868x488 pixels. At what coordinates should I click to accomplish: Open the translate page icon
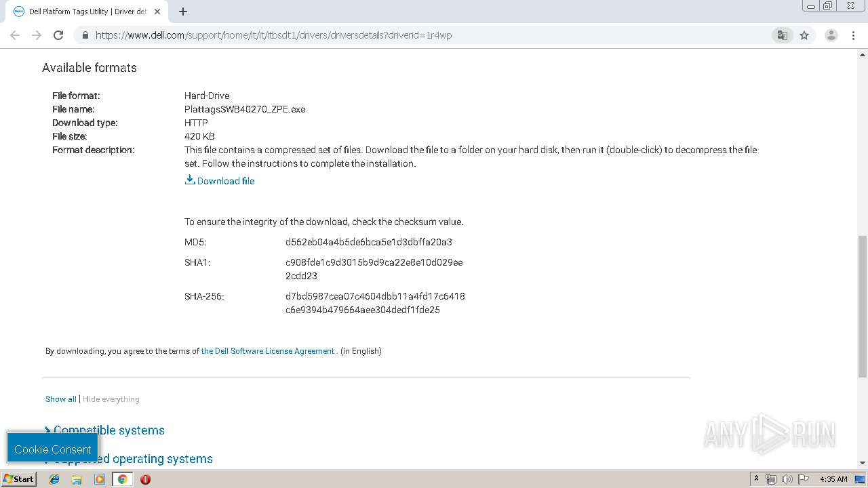point(783,35)
